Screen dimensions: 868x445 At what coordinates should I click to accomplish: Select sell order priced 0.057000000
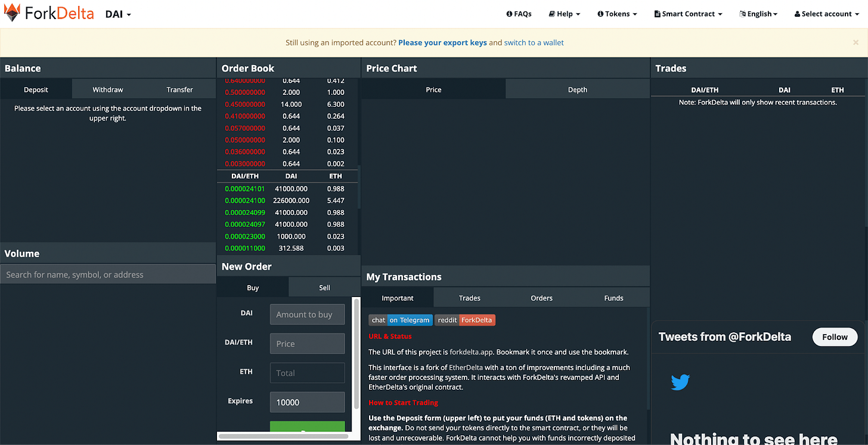coord(287,128)
